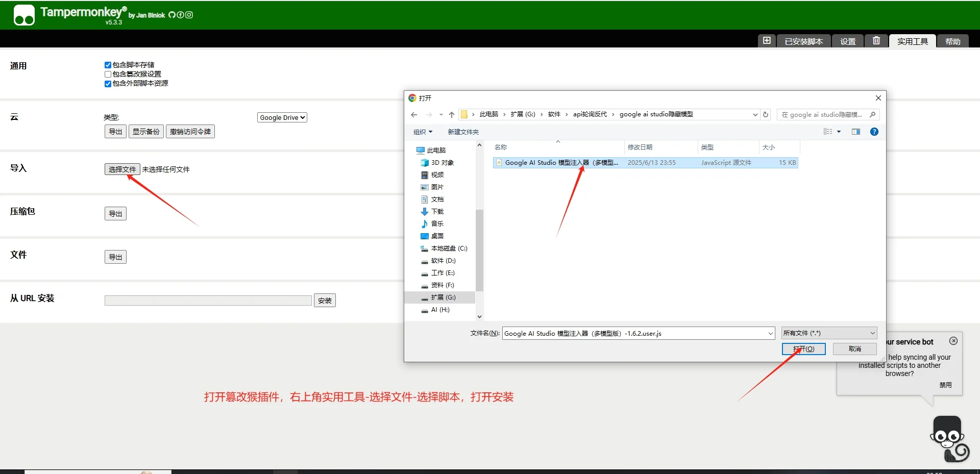
Task: Click the search magnifier in file dialog
Action: point(872,115)
